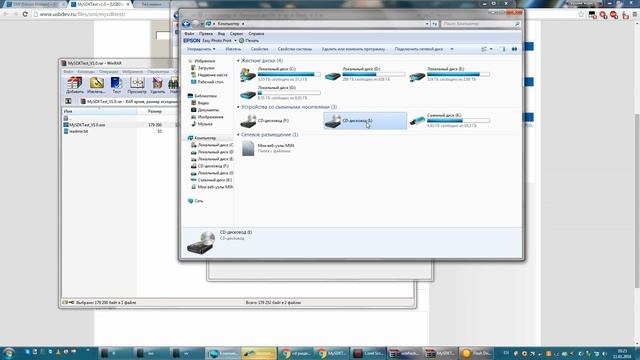Click the help icon in Explorer command bar
Image resolution: width=640 pixels, height=360 pixels.
pyautogui.click(x=514, y=49)
